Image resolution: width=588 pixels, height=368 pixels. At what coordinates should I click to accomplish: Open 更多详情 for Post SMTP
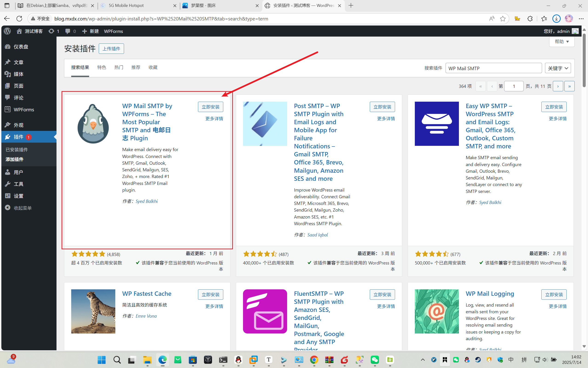point(386,118)
